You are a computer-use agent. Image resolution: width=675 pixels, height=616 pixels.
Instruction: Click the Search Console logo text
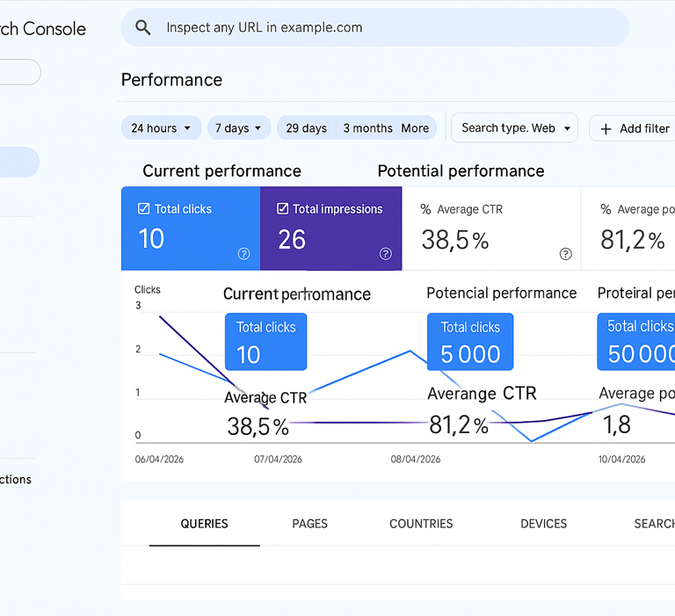pyautogui.click(x=43, y=29)
